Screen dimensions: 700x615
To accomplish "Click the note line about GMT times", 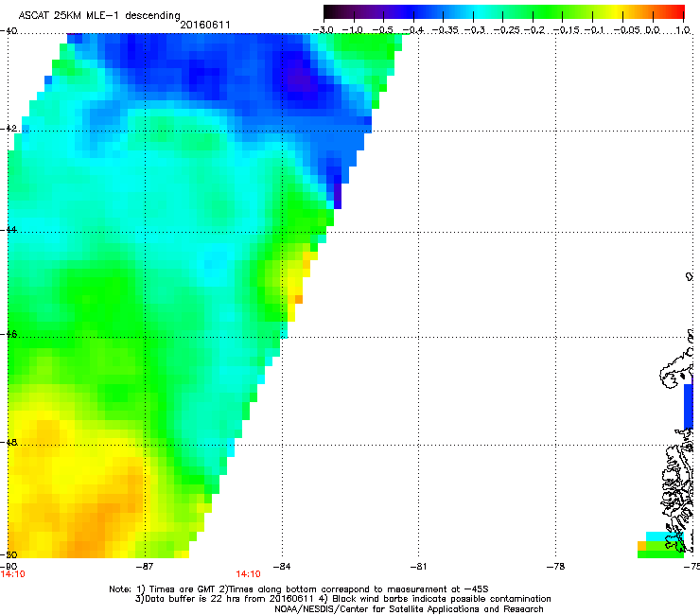I will pos(299,589).
